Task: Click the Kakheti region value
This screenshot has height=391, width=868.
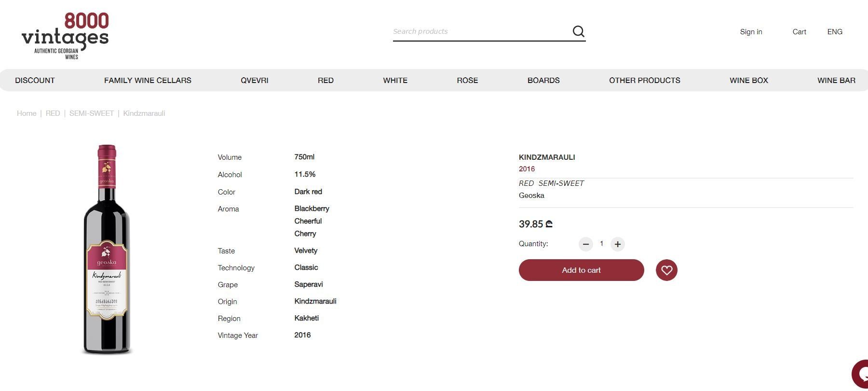Action: pyautogui.click(x=307, y=318)
